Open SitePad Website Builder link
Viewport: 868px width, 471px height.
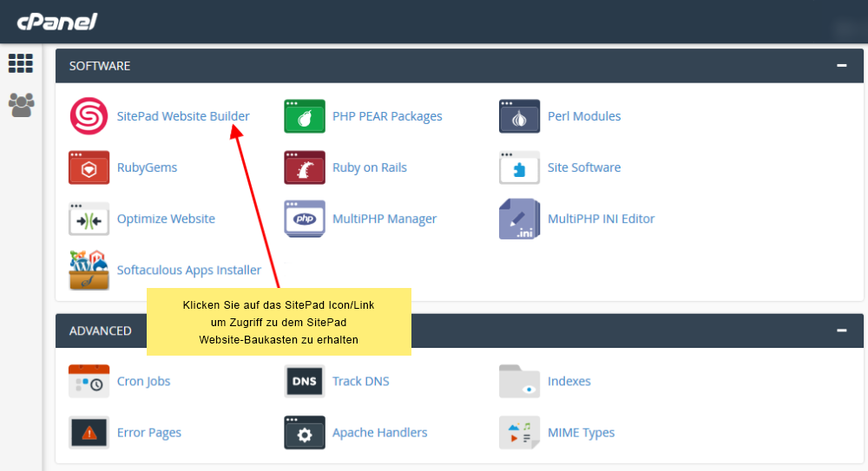tap(183, 116)
